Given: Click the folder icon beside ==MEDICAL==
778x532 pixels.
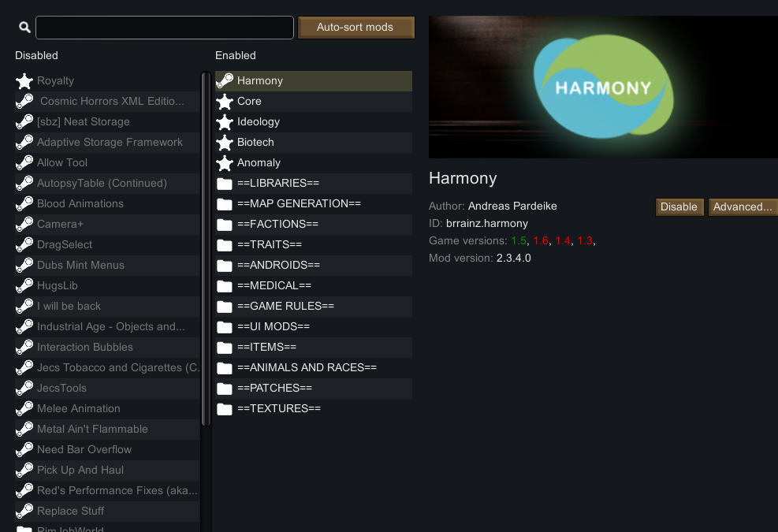Looking at the screenshot, I should (225, 286).
